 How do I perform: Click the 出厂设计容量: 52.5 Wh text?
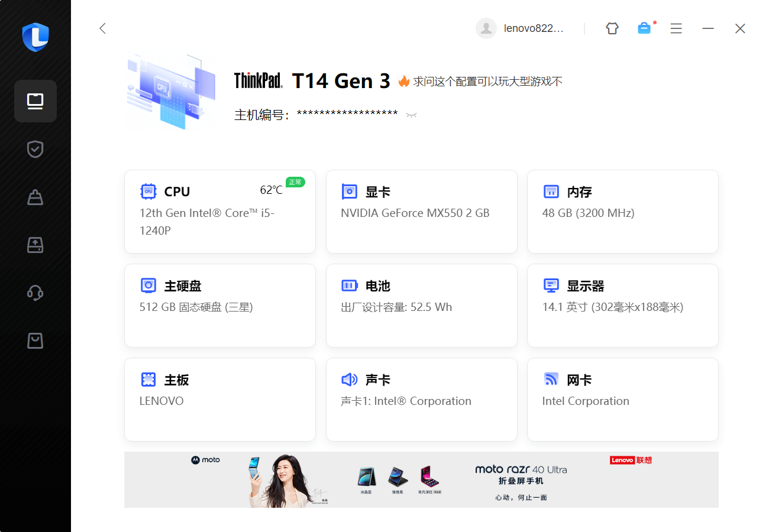[396, 307]
